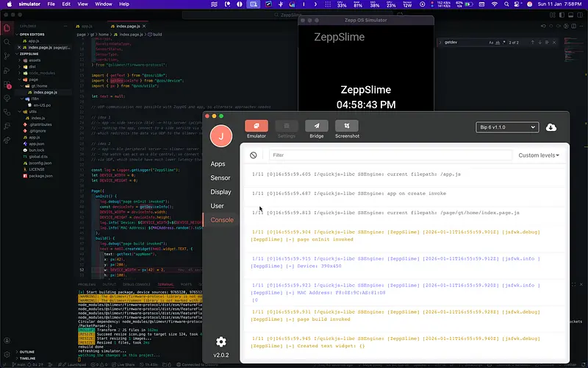The width and height of the screenshot is (588, 368).
Task: Open the Apps section
Action: 218,164
